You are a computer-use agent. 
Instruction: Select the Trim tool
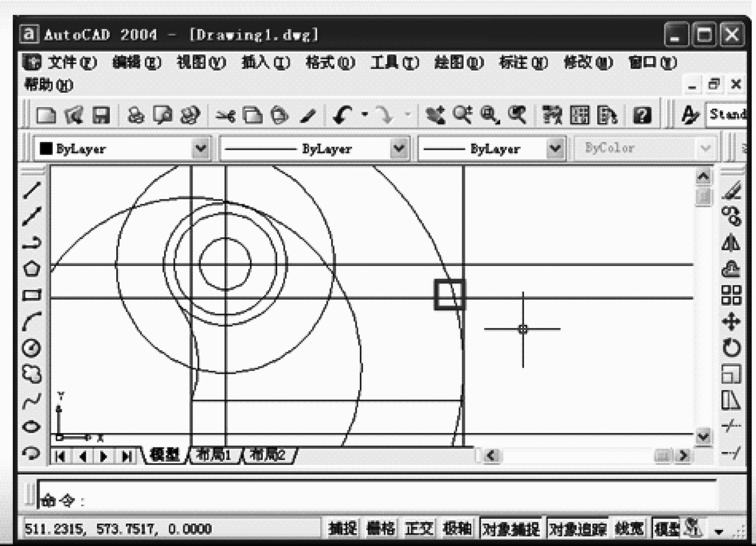[731, 426]
